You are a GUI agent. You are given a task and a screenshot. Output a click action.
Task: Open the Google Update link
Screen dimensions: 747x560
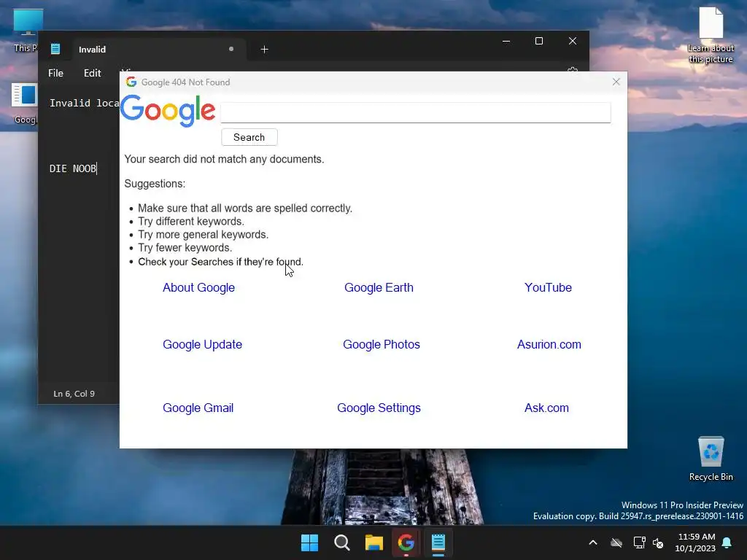coord(203,344)
